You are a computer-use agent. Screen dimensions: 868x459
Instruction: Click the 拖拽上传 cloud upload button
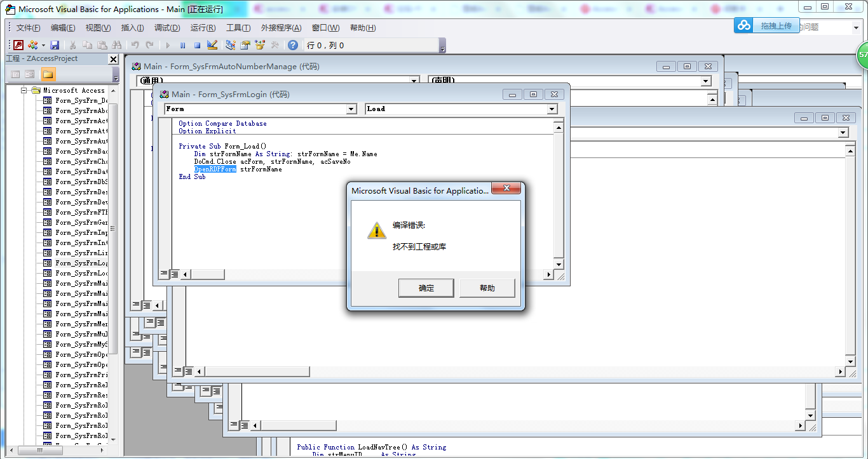tap(776, 25)
